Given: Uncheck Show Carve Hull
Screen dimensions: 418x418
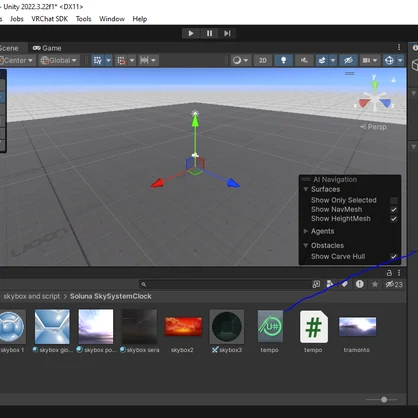Looking at the screenshot, I should [x=394, y=257].
